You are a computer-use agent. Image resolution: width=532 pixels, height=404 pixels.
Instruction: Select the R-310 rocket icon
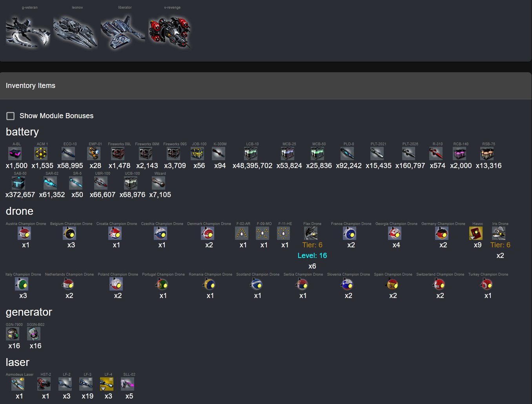[x=436, y=154]
